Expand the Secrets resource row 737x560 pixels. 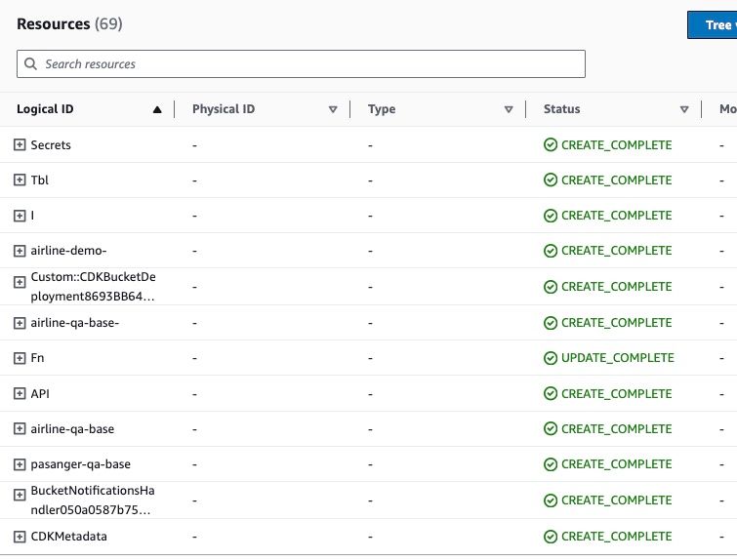pyautogui.click(x=20, y=144)
